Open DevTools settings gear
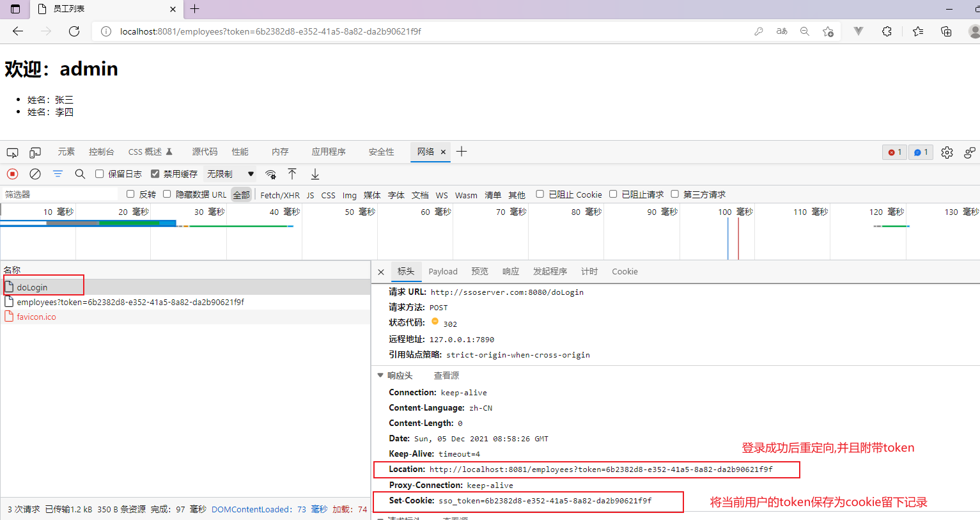 [947, 152]
